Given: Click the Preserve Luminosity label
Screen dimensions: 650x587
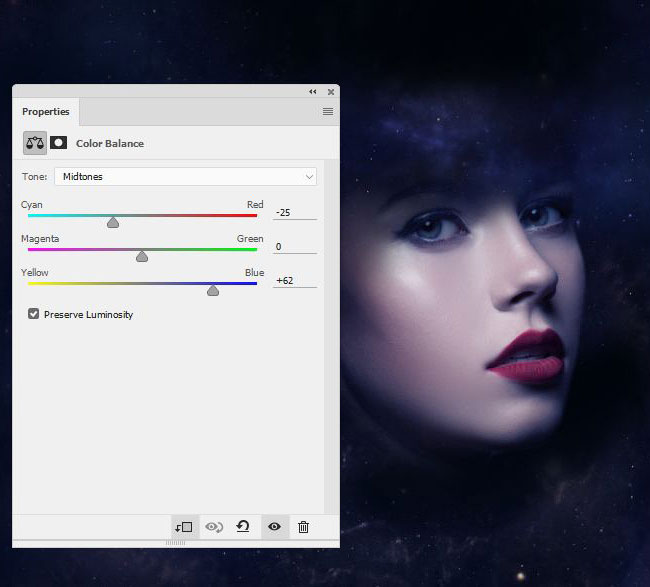Looking at the screenshot, I should 88,315.
